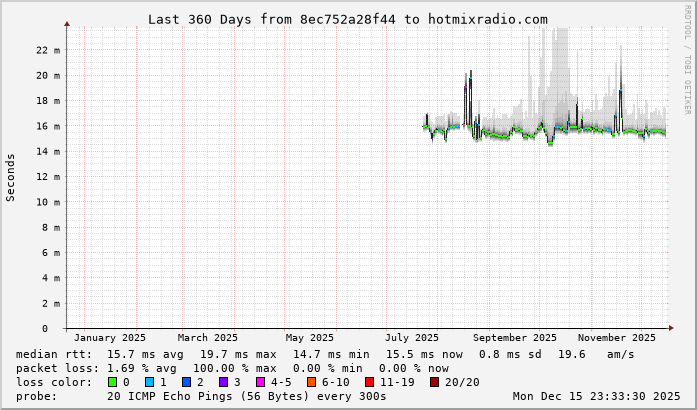Click the 20 m y-axis tick label
The width and height of the screenshot is (697, 410).
click(49, 75)
